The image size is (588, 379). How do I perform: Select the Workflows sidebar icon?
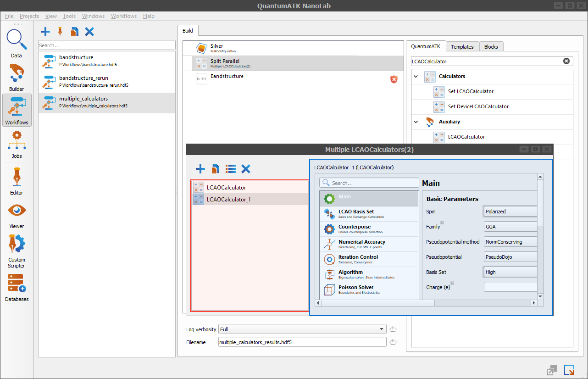[x=17, y=110]
